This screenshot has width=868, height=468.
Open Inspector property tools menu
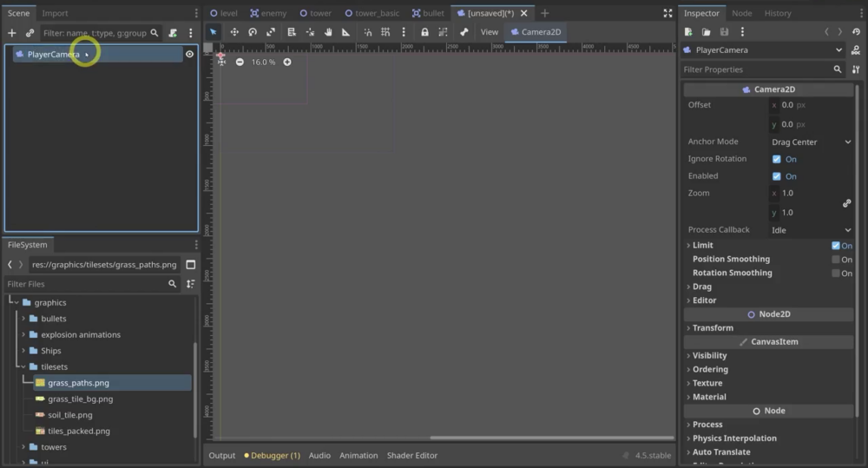[x=856, y=69]
